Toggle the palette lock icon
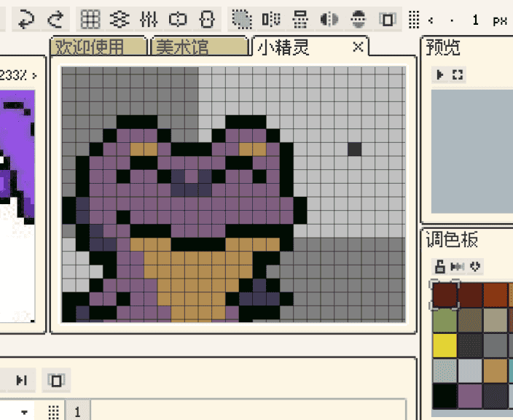The image size is (513, 420). click(x=439, y=266)
